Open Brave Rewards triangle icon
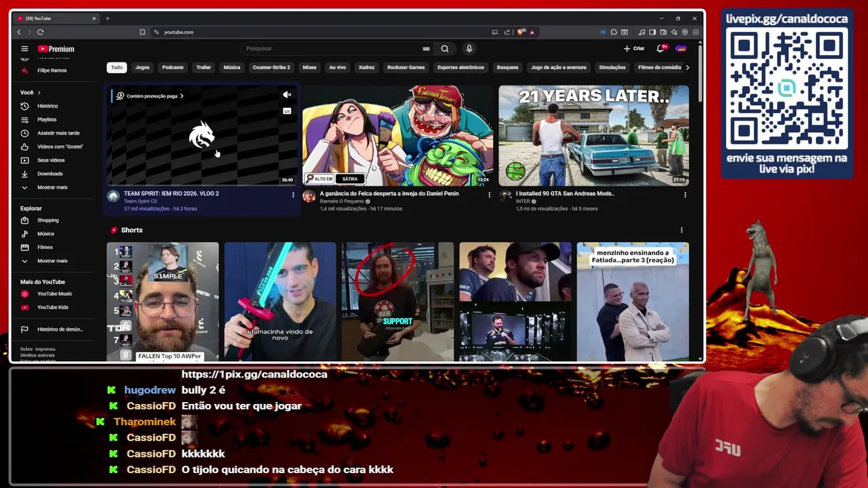Image resolution: width=868 pixels, height=488 pixels. point(532,32)
